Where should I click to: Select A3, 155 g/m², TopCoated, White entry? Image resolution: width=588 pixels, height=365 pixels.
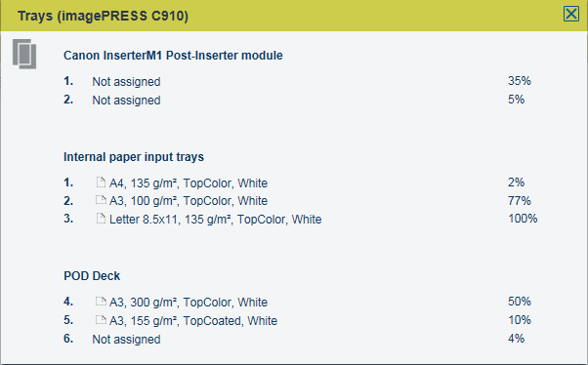193,321
